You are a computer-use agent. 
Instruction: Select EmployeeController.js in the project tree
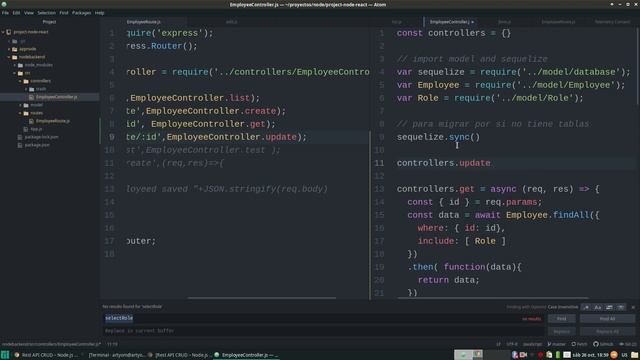[56, 97]
